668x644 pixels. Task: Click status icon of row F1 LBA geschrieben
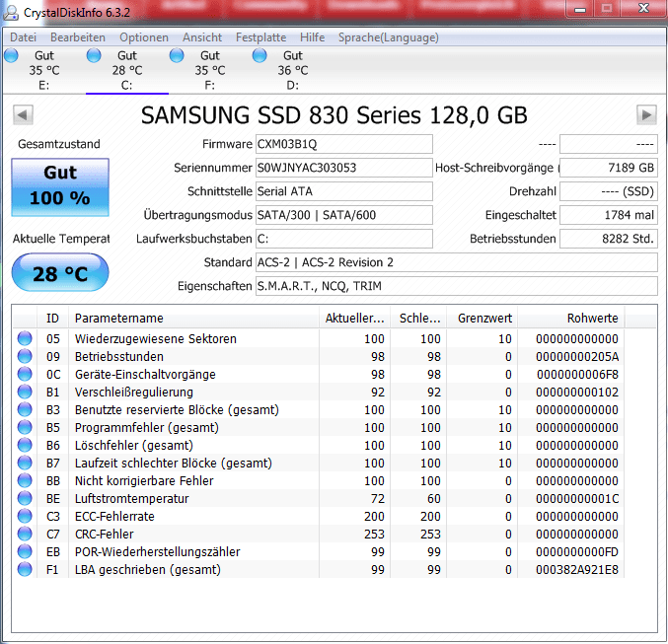coord(25,569)
